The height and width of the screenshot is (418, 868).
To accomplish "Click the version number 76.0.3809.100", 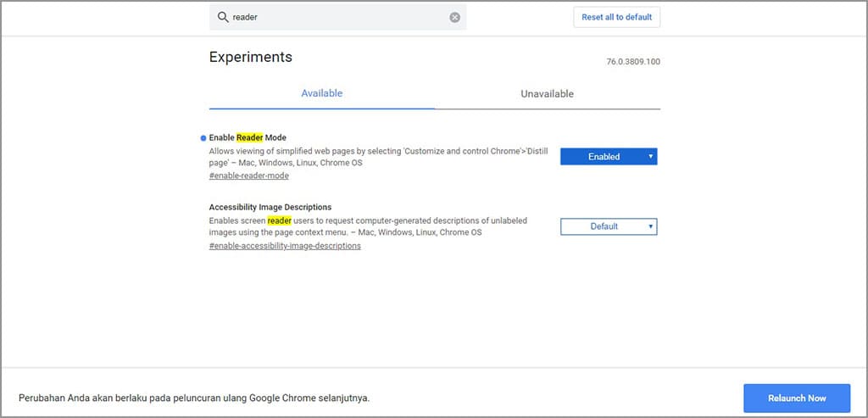I will 633,62.
